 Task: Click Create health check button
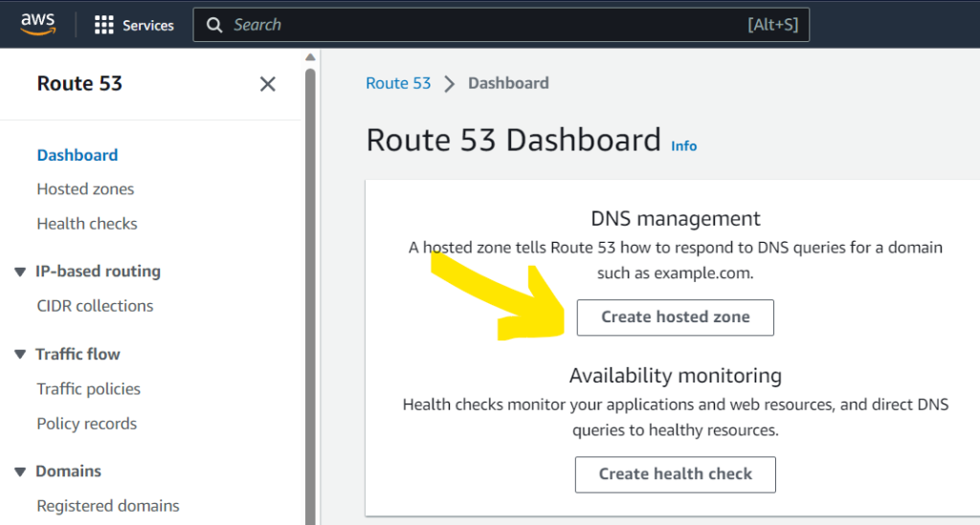tap(675, 474)
